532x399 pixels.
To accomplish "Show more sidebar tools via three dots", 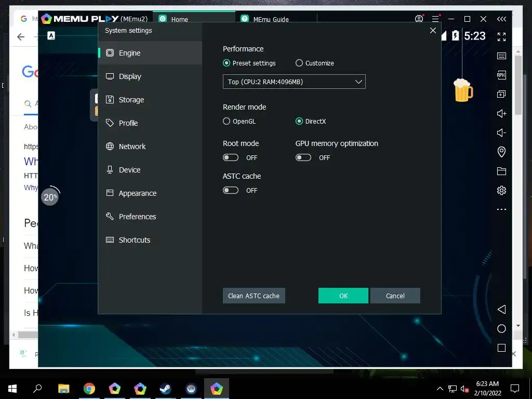I will click(501, 209).
